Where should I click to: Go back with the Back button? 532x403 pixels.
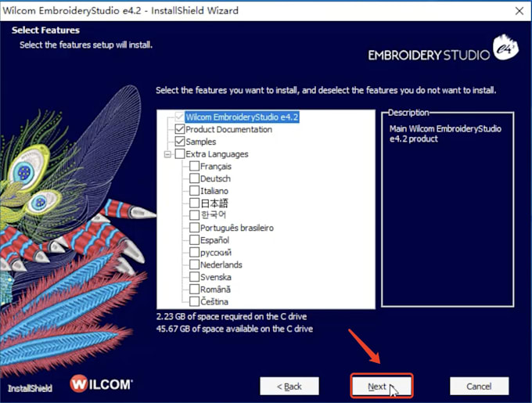(289, 386)
